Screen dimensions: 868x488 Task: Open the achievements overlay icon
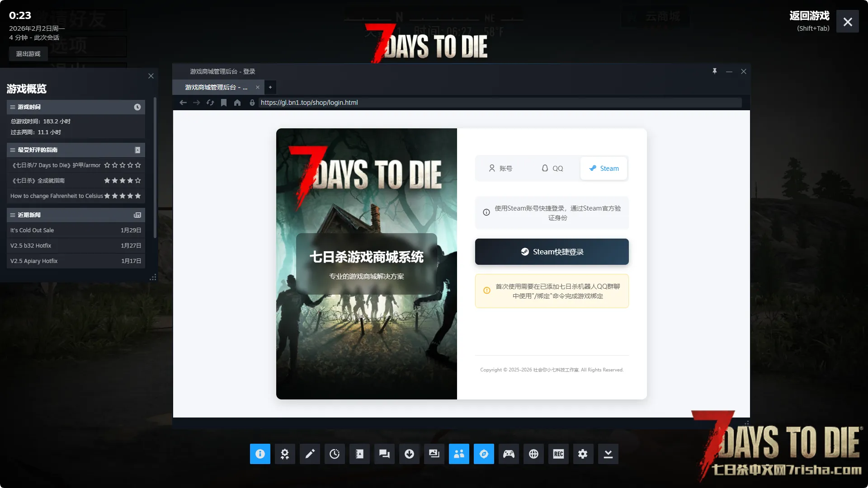[285, 454]
